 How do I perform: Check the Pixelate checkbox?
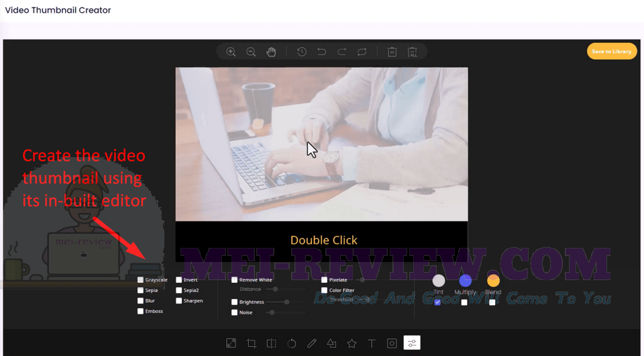[325, 280]
